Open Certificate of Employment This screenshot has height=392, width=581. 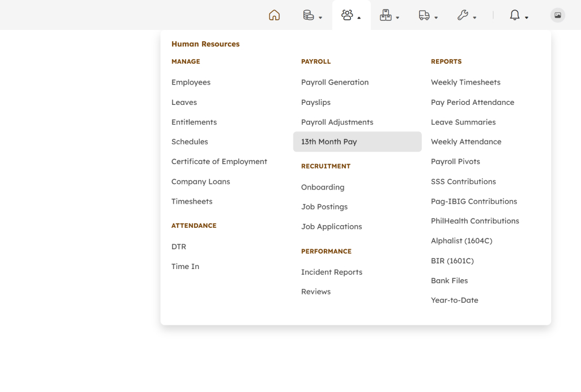[219, 161]
